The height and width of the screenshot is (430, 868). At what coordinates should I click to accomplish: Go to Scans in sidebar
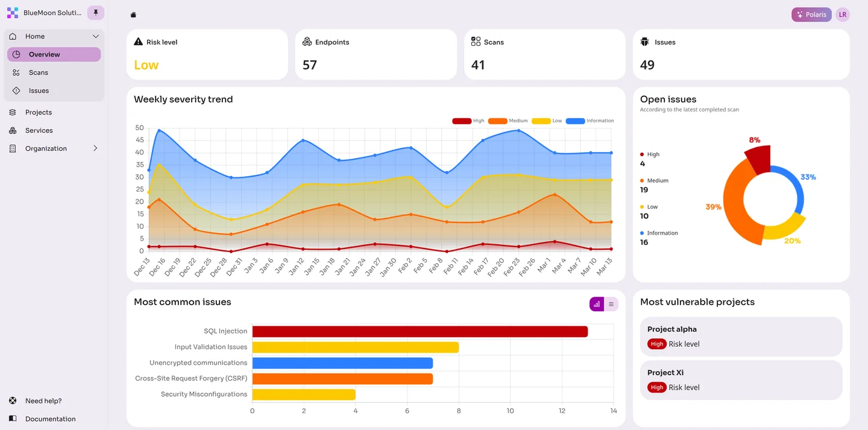[39, 72]
